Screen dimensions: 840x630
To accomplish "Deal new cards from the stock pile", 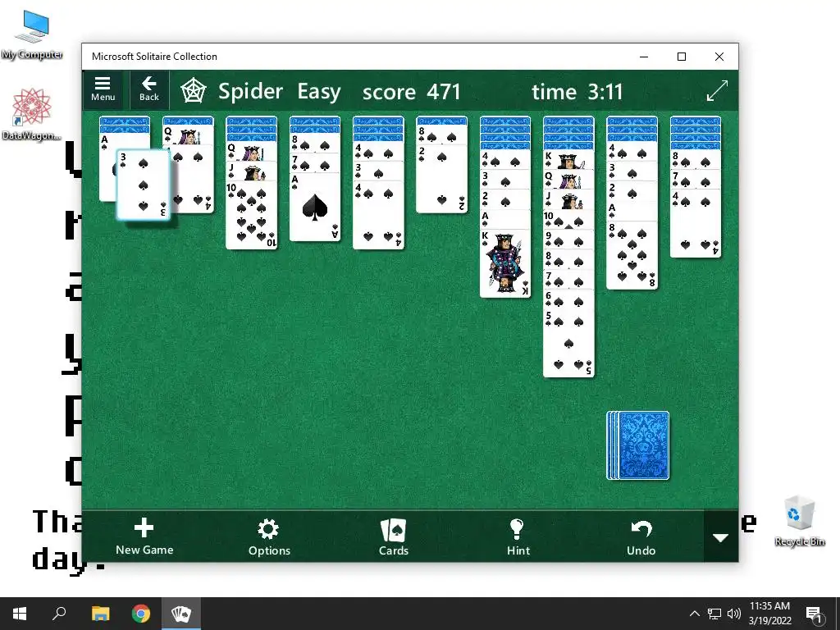I will [638, 445].
